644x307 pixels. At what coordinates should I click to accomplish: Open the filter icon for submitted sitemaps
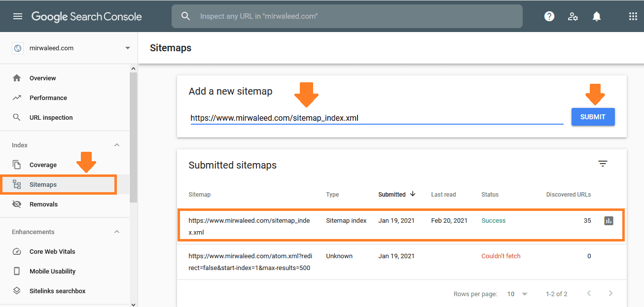[x=603, y=164]
